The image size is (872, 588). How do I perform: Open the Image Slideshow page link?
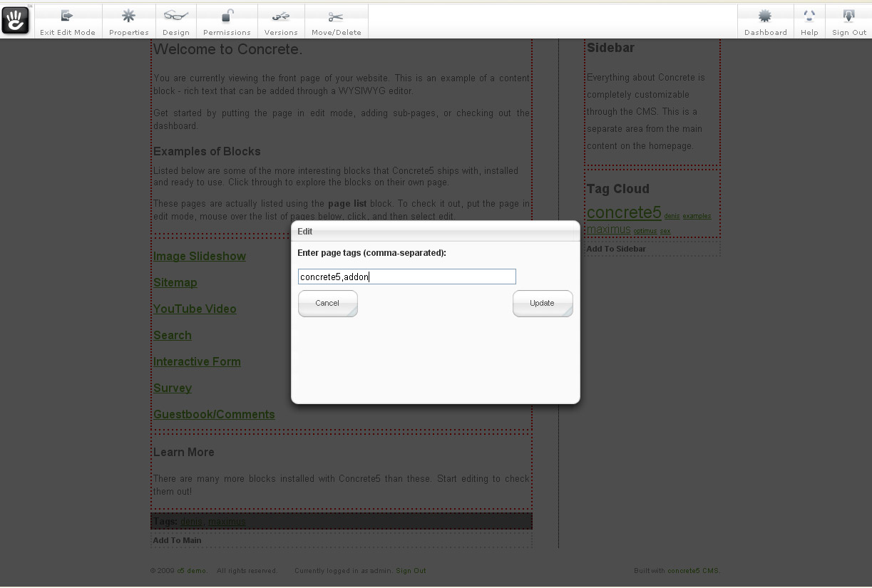(x=200, y=257)
